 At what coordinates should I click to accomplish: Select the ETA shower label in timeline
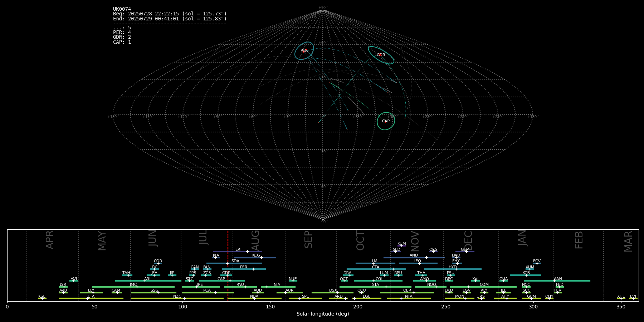91,297
